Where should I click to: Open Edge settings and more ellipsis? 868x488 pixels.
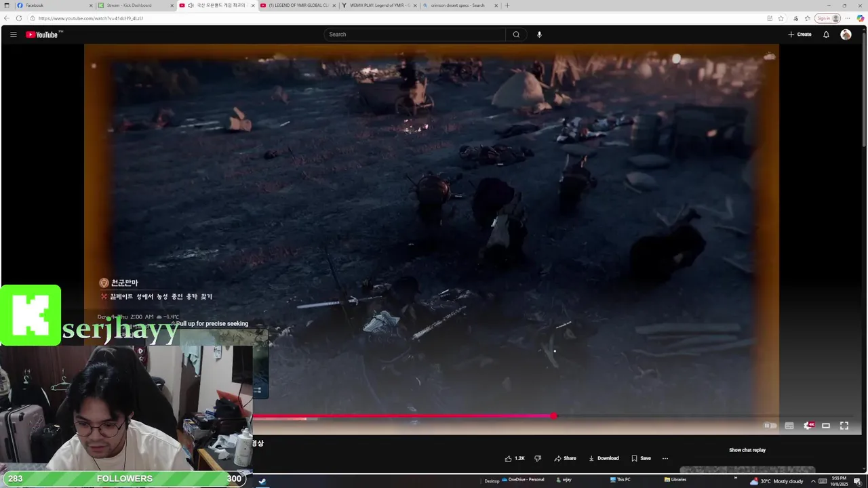848,18
